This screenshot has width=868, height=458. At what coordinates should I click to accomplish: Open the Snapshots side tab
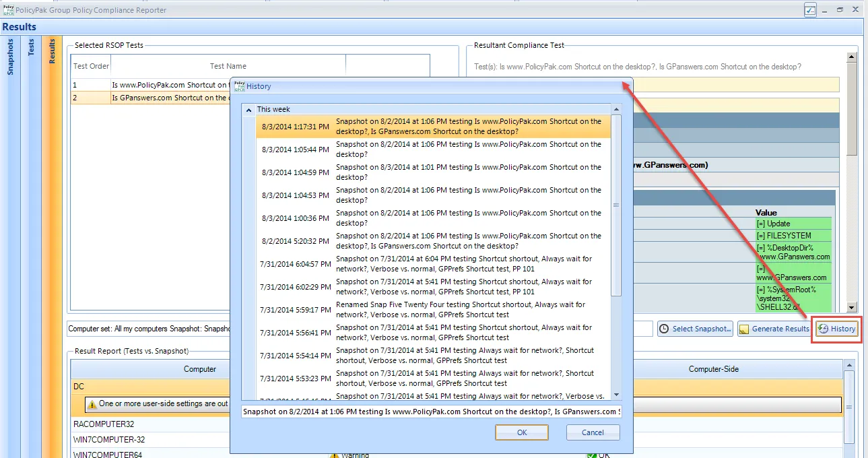click(11, 56)
